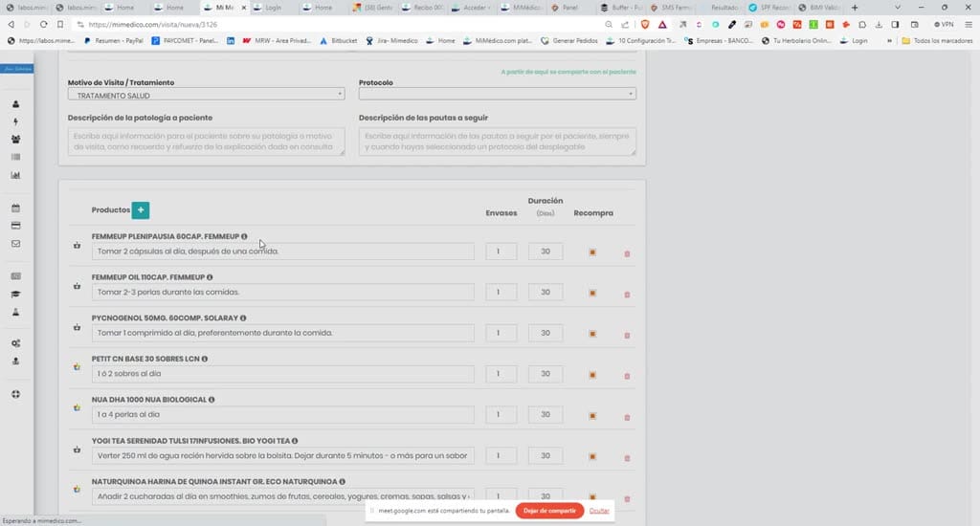Viewport: 980px width, 526px height.
Task: Click Duración field for FEMMEUP OIL
Action: pyautogui.click(x=545, y=292)
